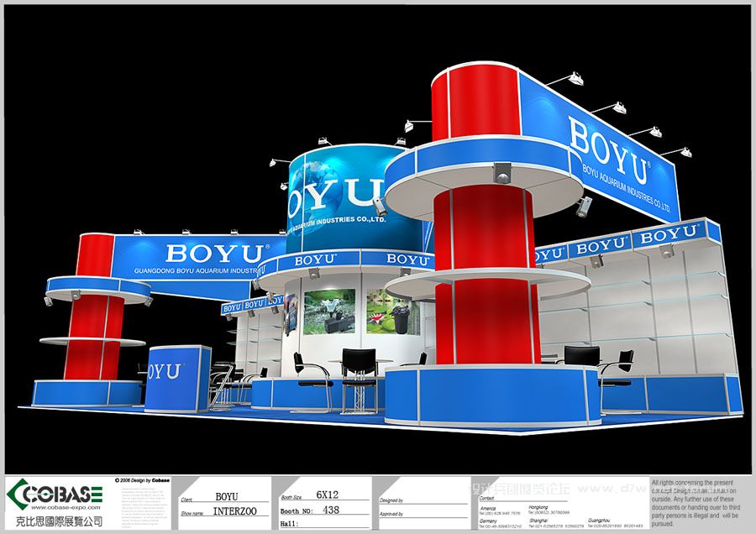Click the 'Designed by' field label
This screenshot has height=534, width=756.
pyautogui.click(x=391, y=500)
